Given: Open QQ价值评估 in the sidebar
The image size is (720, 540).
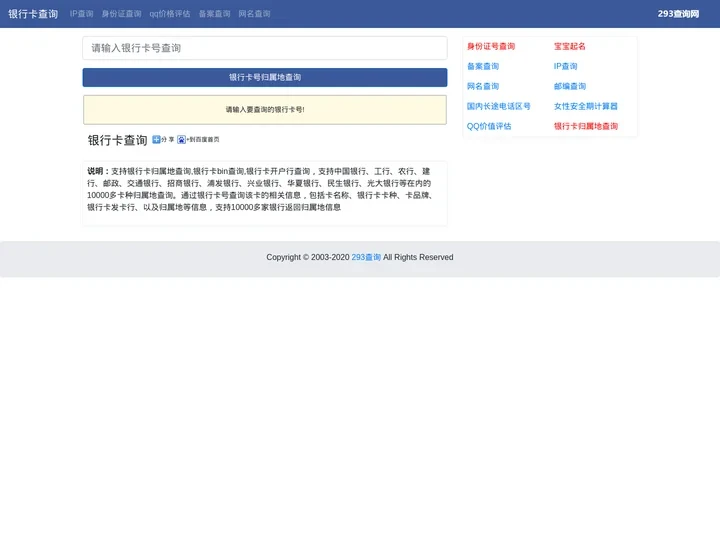Looking at the screenshot, I should 489,126.
